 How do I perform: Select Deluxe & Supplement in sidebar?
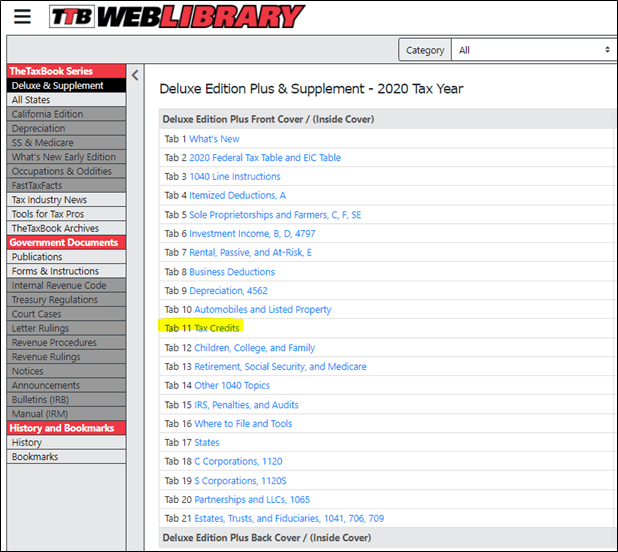coord(66,85)
